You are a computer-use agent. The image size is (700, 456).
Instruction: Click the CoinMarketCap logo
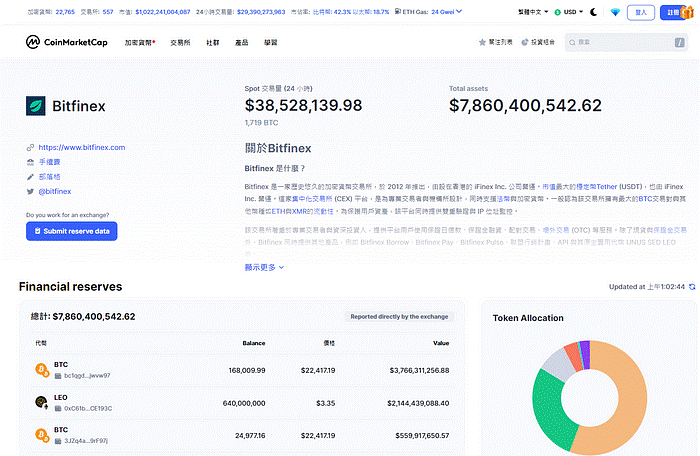tap(67, 42)
